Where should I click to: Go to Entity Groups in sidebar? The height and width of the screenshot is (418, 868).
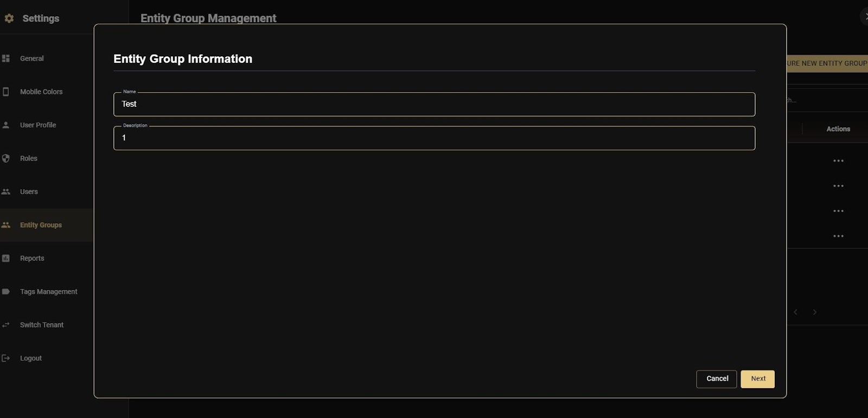click(41, 225)
